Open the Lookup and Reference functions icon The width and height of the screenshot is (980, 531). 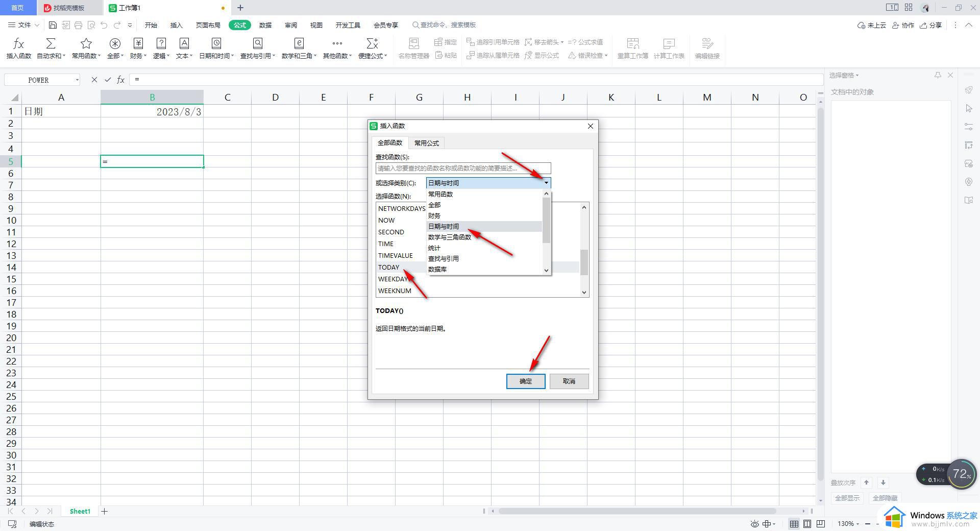tap(258, 43)
